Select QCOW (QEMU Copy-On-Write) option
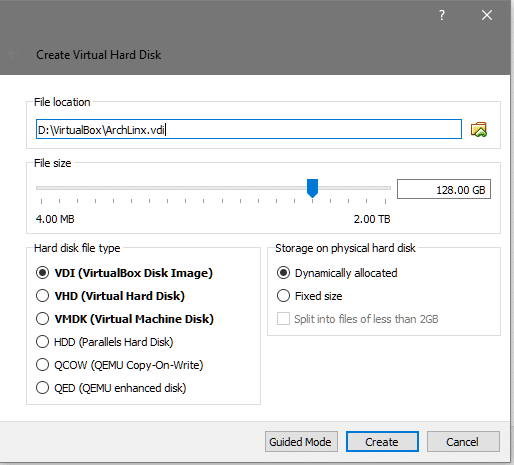The height and width of the screenshot is (465, 514). pyautogui.click(x=119, y=365)
